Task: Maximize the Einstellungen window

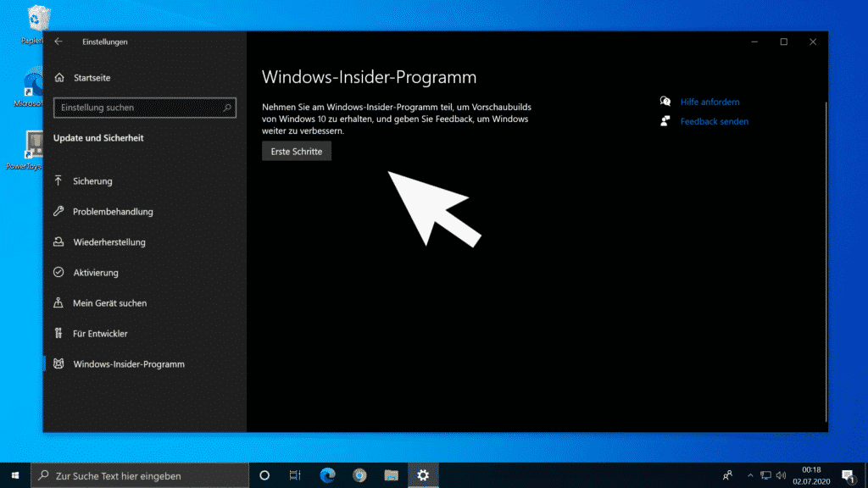Action: pyautogui.click(x=784, y=42)
